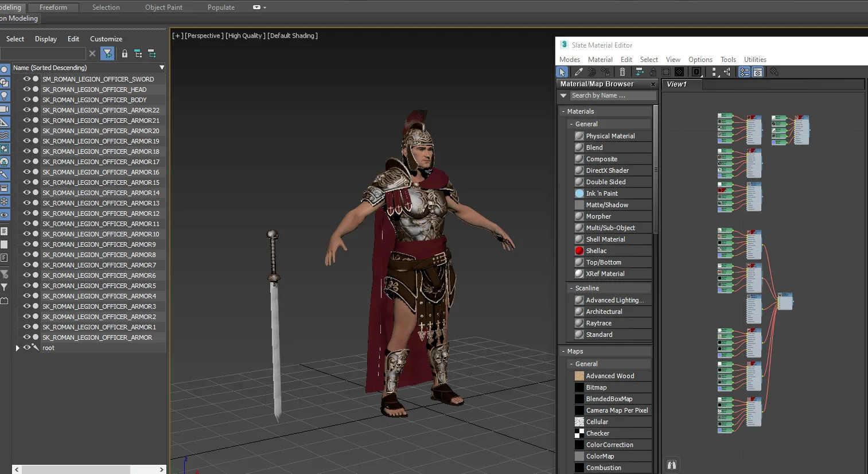Collapse the General group under Maps
868x474 pixels.
(571, 364)
